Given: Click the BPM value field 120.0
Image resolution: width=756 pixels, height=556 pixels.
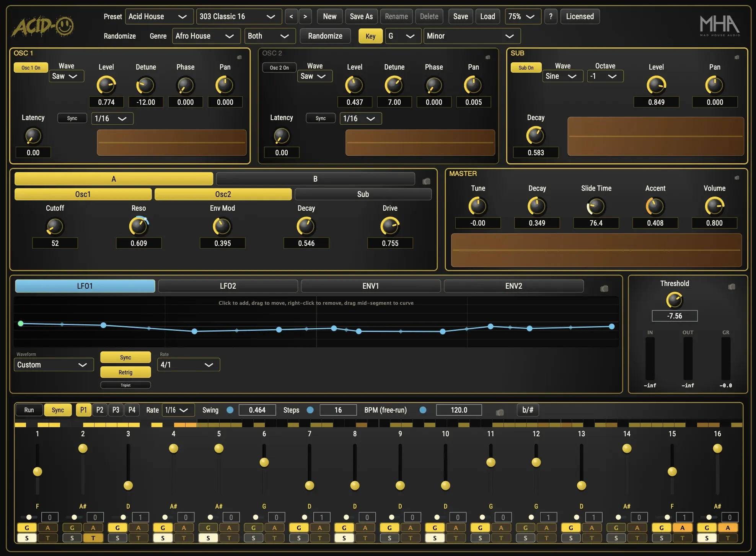Looking at the screenshot, I should coord(459,410).
